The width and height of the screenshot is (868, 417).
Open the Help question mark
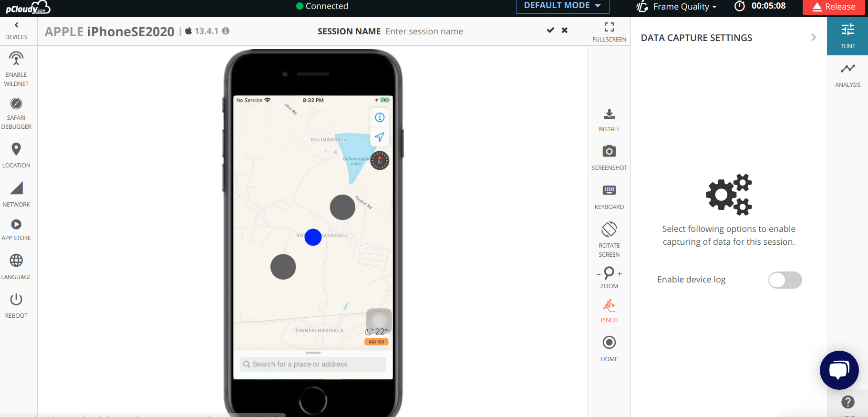847,402
